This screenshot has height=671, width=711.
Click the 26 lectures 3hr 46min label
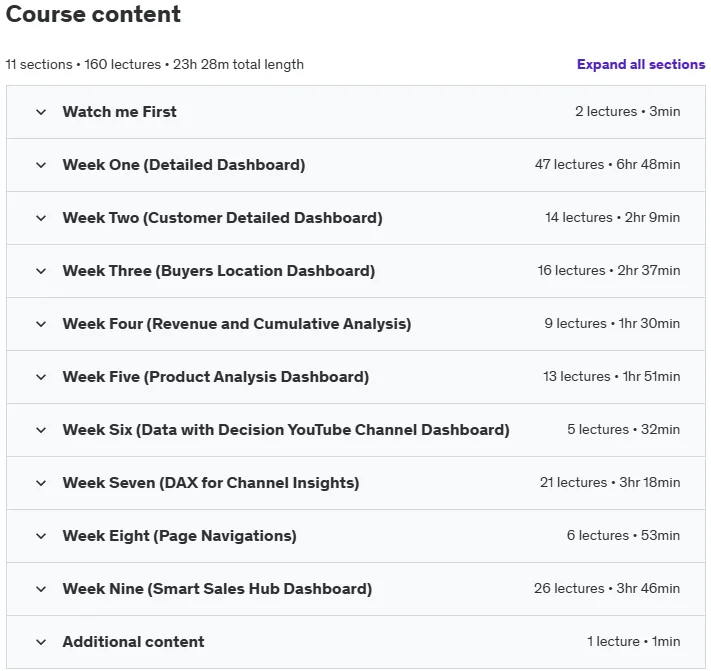[x=607, y=588]
